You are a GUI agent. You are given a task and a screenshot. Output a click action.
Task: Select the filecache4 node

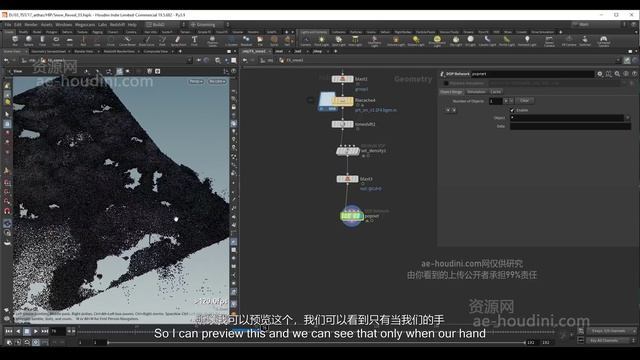tap(342, 101)
